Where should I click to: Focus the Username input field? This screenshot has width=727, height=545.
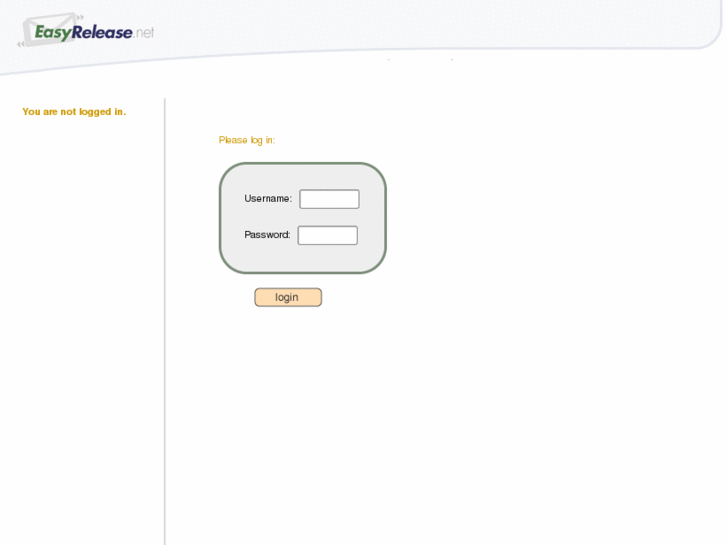coord(329,199)
